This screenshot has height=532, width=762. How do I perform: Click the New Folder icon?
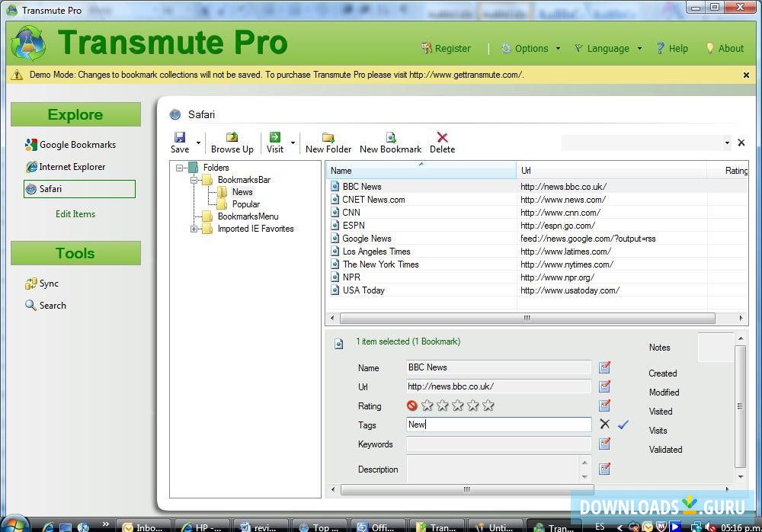[328, 138]
